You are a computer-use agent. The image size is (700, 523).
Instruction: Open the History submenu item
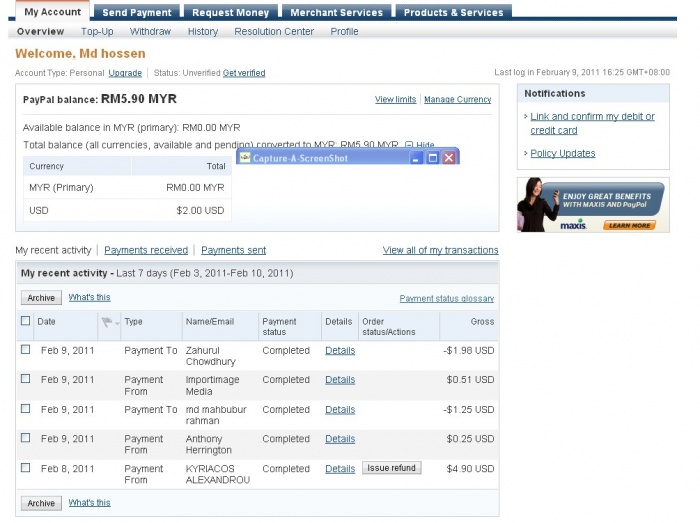pyautogui.click(x=203, y=32)
